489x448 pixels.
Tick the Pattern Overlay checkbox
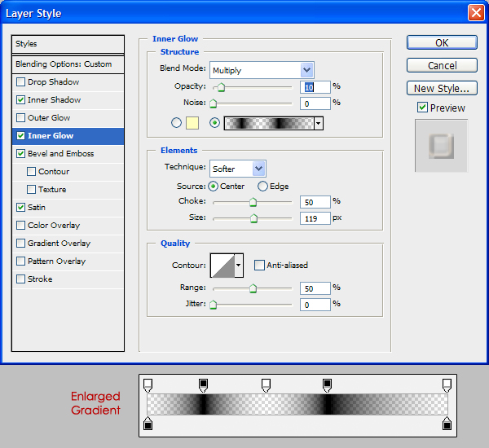[20, 261]
